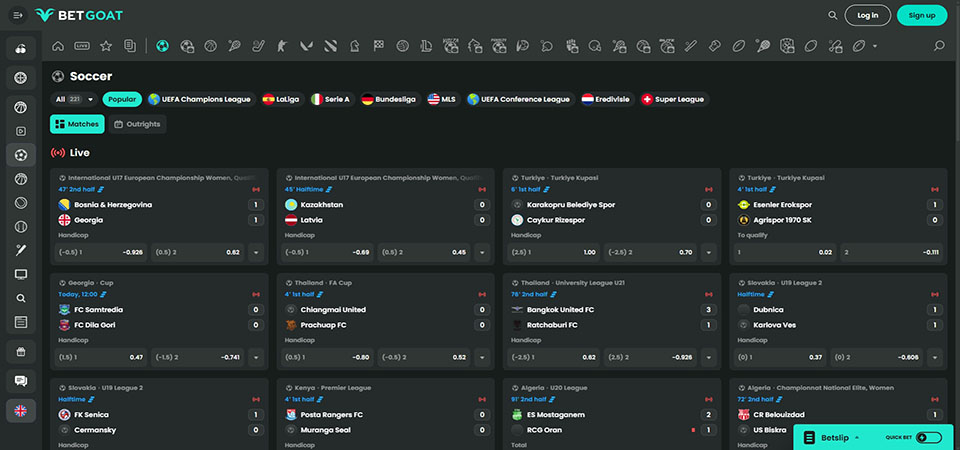Expand markets for Kazakhstan vs Latvia

click(482, 252)
